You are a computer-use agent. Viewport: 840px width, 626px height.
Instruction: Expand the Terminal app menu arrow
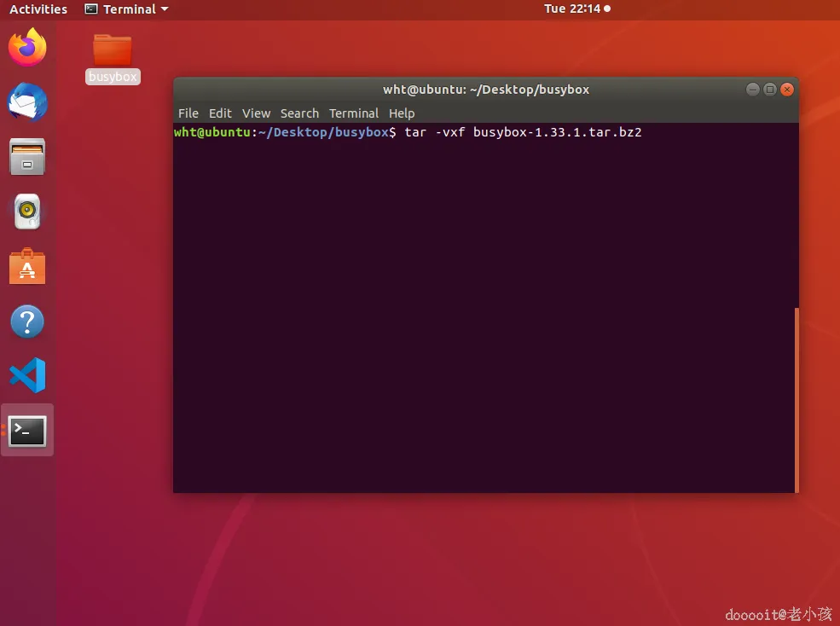click(165, 9)
